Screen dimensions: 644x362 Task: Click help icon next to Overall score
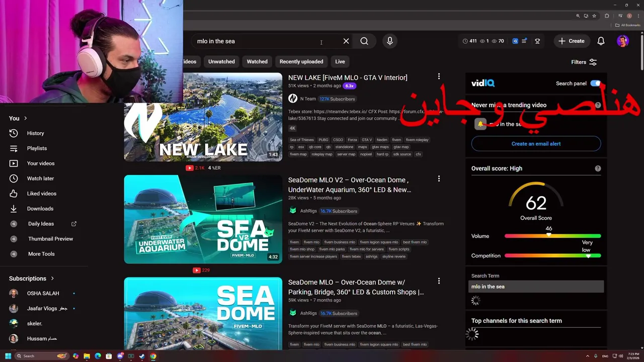point(598,168)
